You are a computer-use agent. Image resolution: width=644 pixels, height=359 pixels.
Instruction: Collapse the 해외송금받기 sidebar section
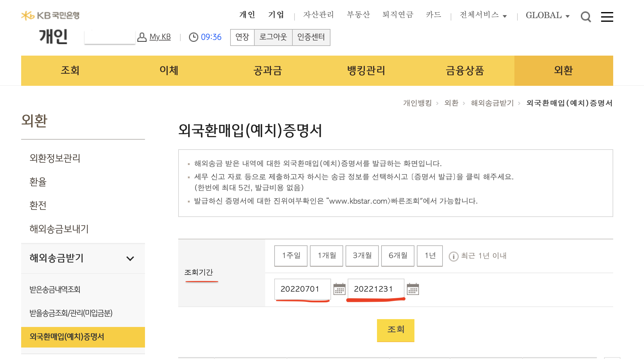click(130, 258)
